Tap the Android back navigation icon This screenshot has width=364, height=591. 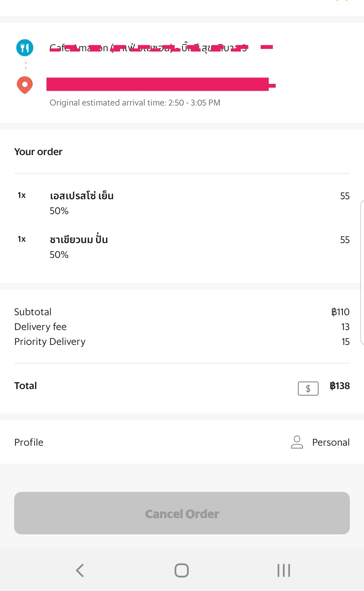click(80, 570)
